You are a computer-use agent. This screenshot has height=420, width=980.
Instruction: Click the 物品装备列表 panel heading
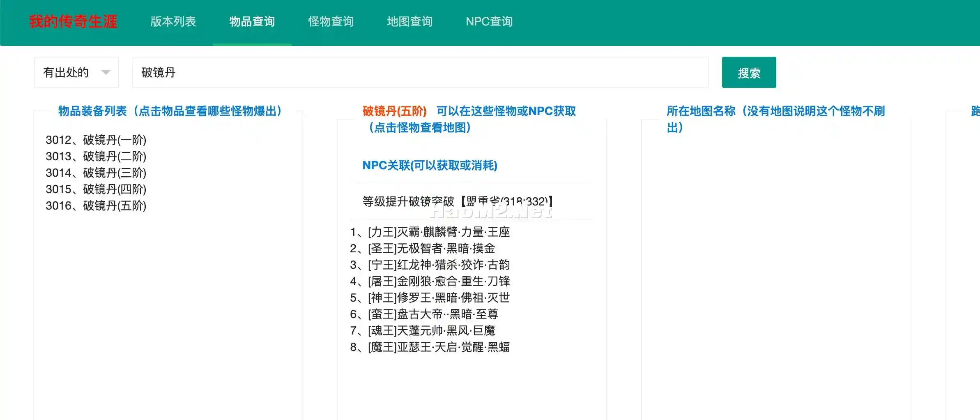(170, 111)
